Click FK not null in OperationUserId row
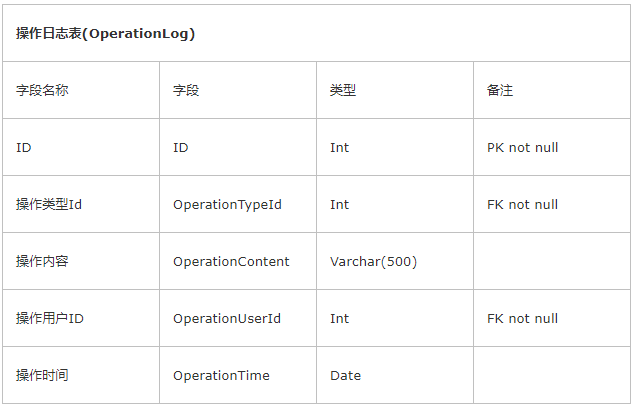 (552, 318)
